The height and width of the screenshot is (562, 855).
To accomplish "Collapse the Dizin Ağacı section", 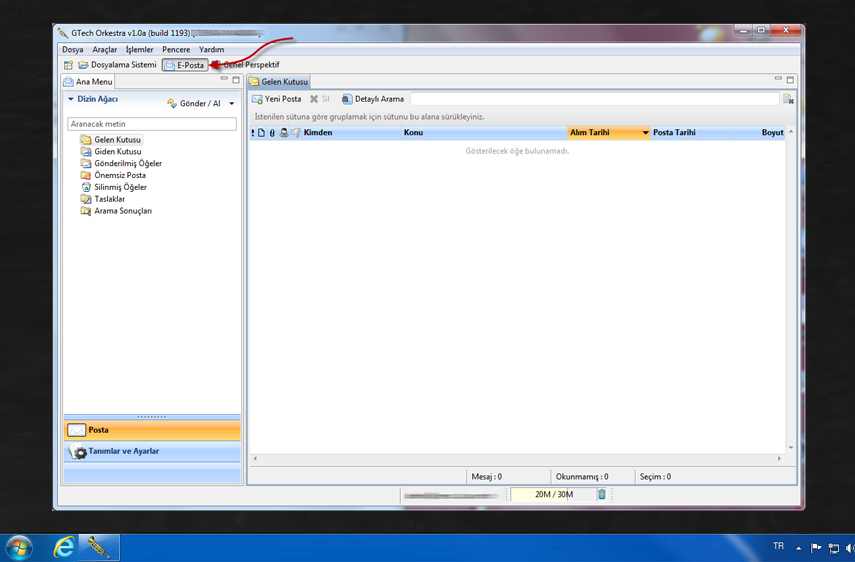I will pyautogui.click(x=71, y=100).
